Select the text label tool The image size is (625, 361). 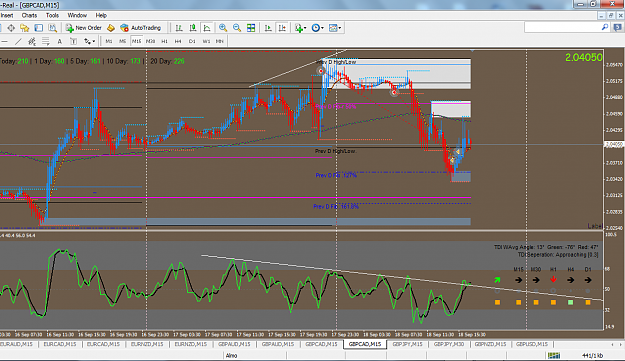pyautogui.click(x=59, y=41)
